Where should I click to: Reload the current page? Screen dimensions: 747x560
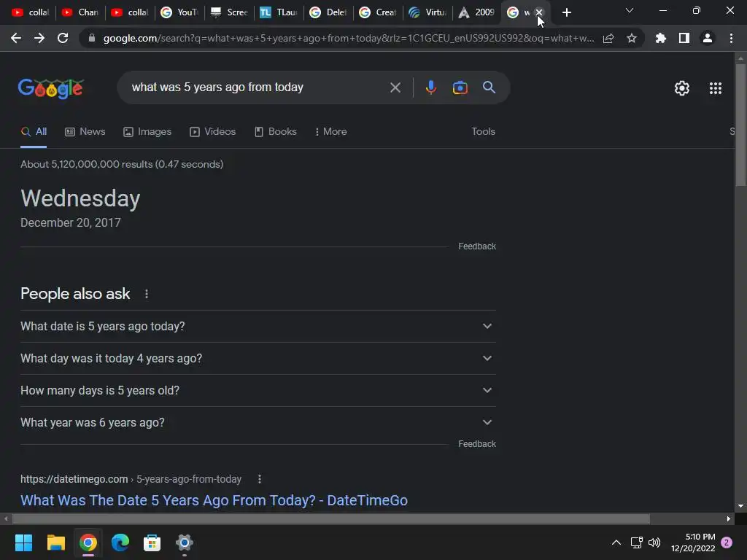click(x=63, y=38)
